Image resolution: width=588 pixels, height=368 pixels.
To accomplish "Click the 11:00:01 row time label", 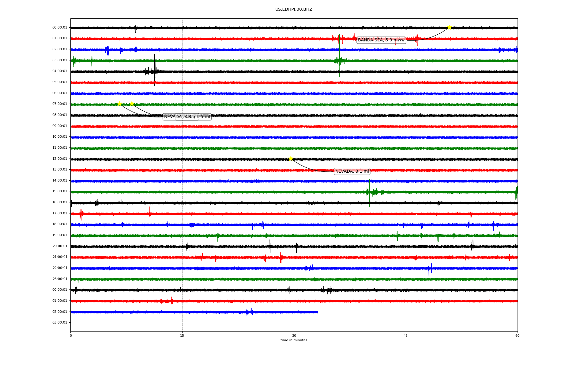I will [60, 148].
